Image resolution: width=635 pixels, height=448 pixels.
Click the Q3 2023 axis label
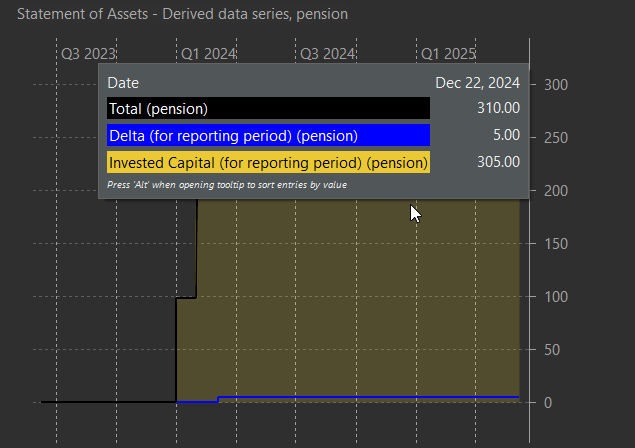coord(88,54)
